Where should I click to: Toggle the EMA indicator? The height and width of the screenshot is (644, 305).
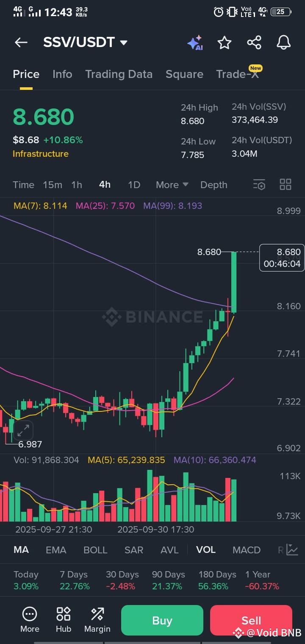(x=56, y=550)
